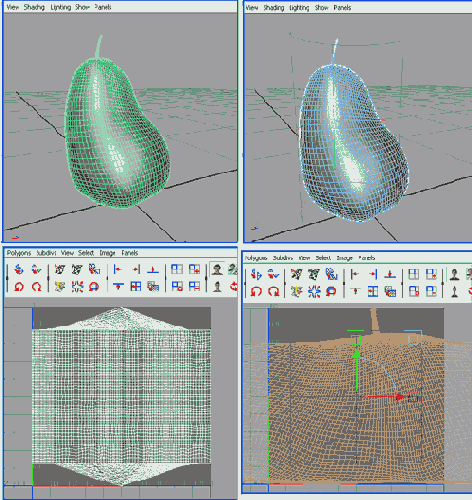472x500 pixels.
Task: Open Polygons menu in green-grid UV editor
Action: [x=19, y=253]
